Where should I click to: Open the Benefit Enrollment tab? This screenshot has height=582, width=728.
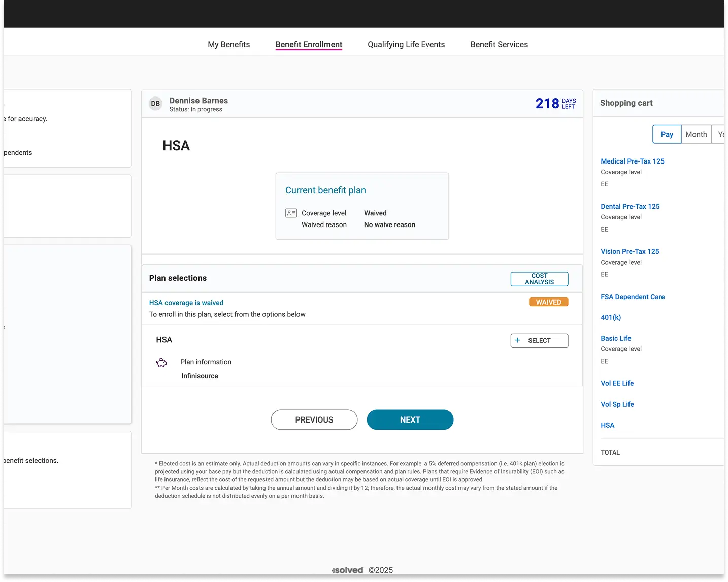coord(309,44)
